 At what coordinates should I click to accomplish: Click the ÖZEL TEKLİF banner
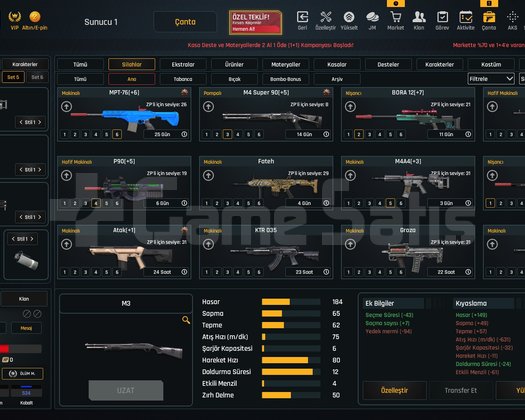tap(255, 22)
